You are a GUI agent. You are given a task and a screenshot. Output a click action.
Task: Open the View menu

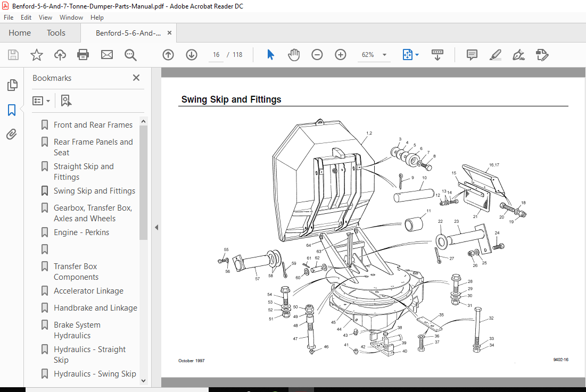[x=45, y=18]
